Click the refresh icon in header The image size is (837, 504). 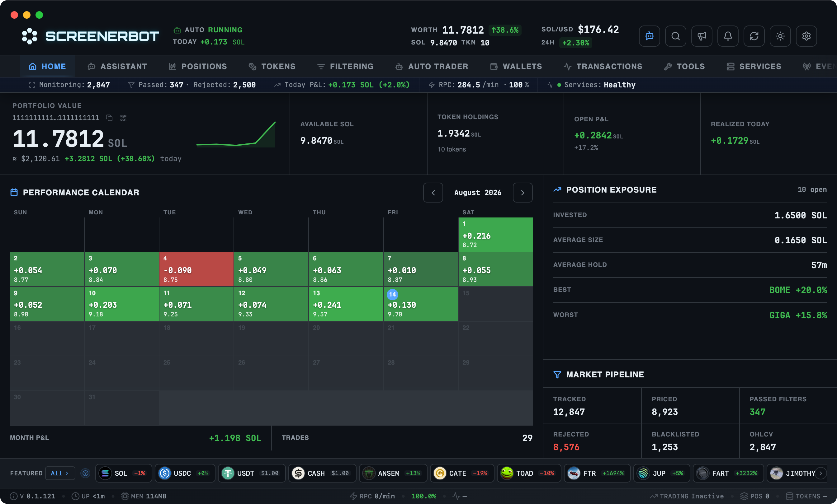pos(754,36)
